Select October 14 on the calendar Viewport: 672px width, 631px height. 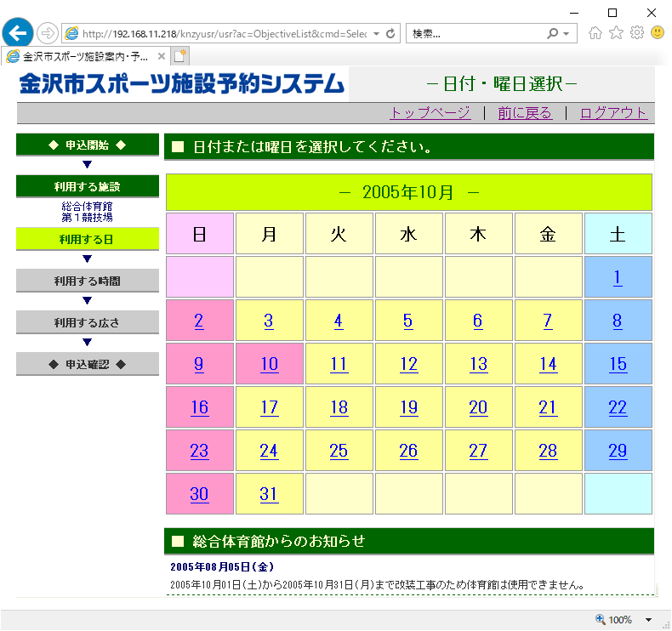(x=549, y=364)
